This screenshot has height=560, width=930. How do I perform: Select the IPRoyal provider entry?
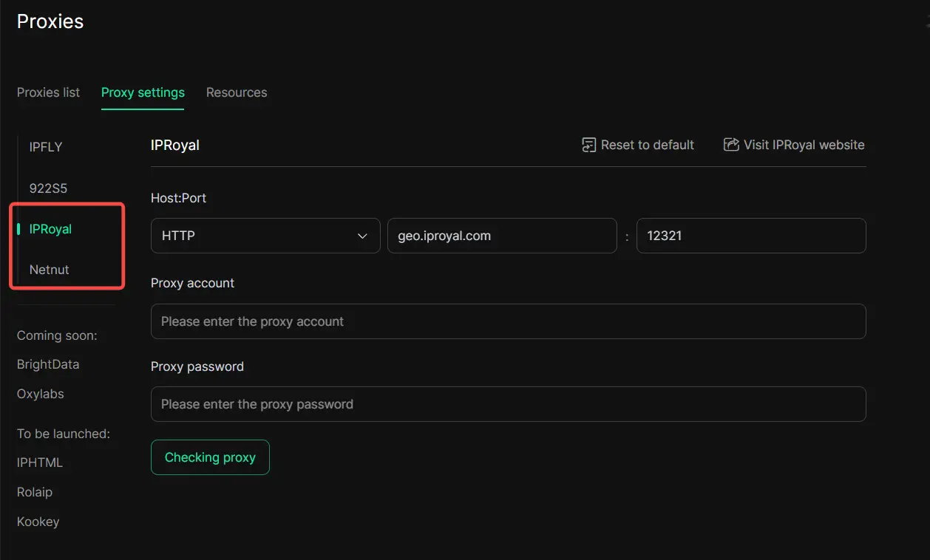pos(50,229)
